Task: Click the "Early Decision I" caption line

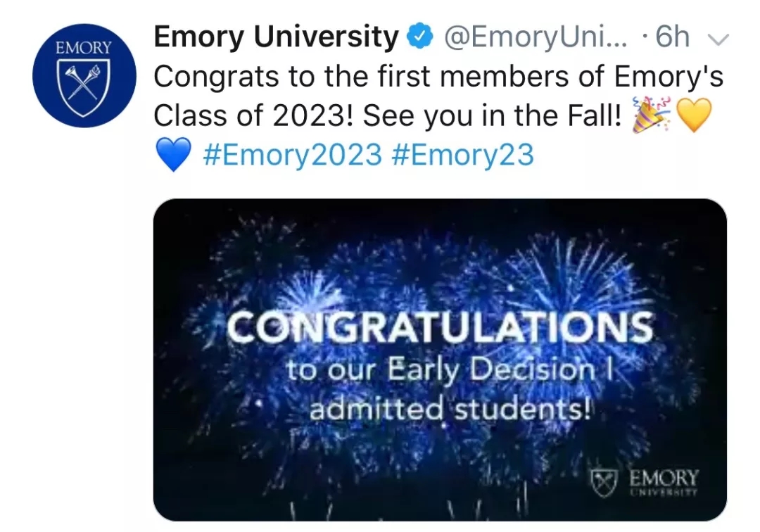Action: [450, 370]
